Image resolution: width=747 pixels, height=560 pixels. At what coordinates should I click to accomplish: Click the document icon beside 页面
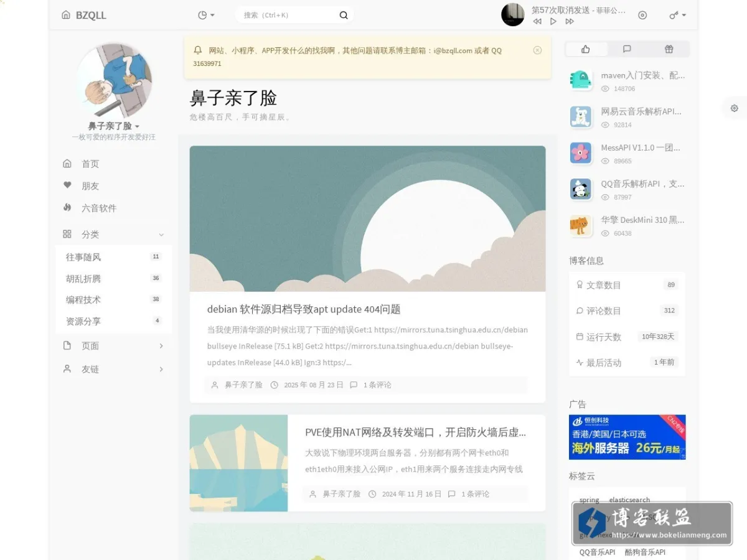pyautogui.click(x=67, y=345)
